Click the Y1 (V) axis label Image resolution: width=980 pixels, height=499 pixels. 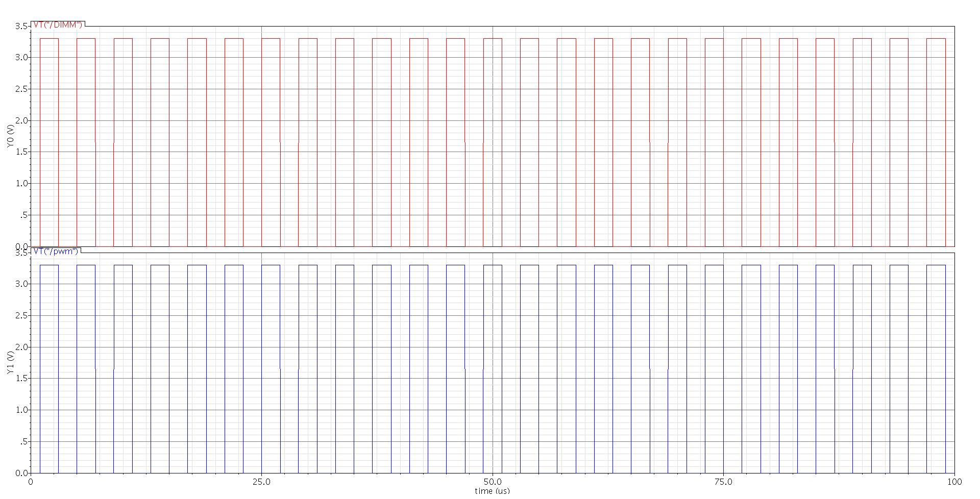click(x=10, y=362)
